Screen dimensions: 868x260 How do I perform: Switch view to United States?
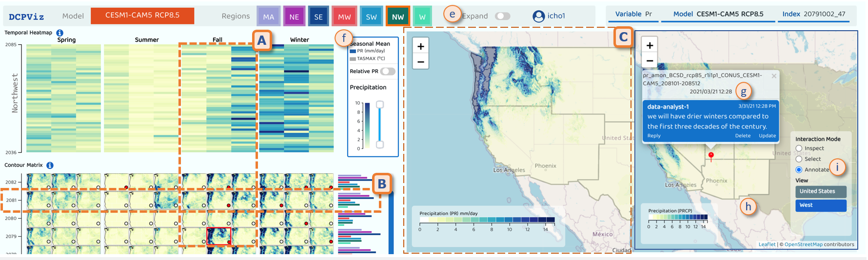[x=821, y=191]
